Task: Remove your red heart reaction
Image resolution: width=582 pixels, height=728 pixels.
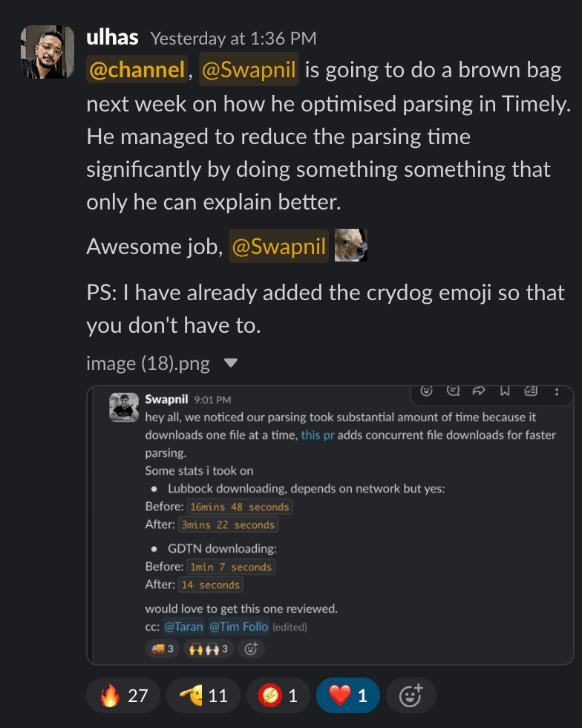Action: (x=348, y=696)
